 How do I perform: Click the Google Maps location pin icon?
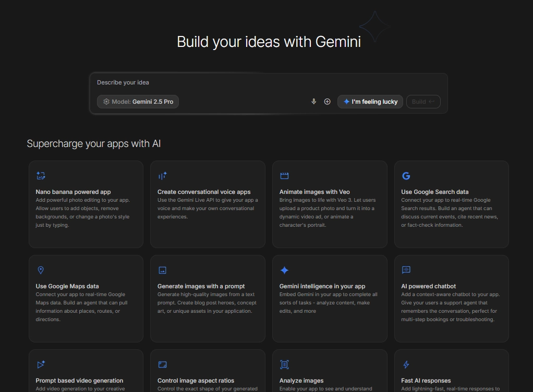[x=41, y=270]
